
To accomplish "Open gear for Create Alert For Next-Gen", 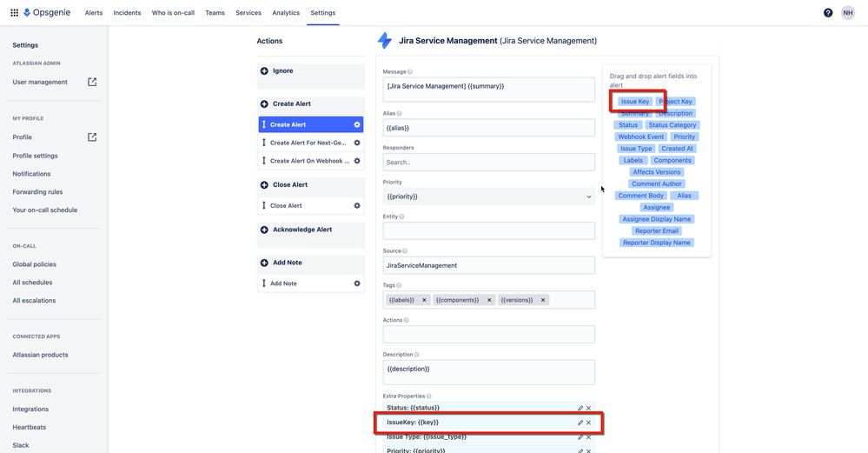I will point(357,143).
